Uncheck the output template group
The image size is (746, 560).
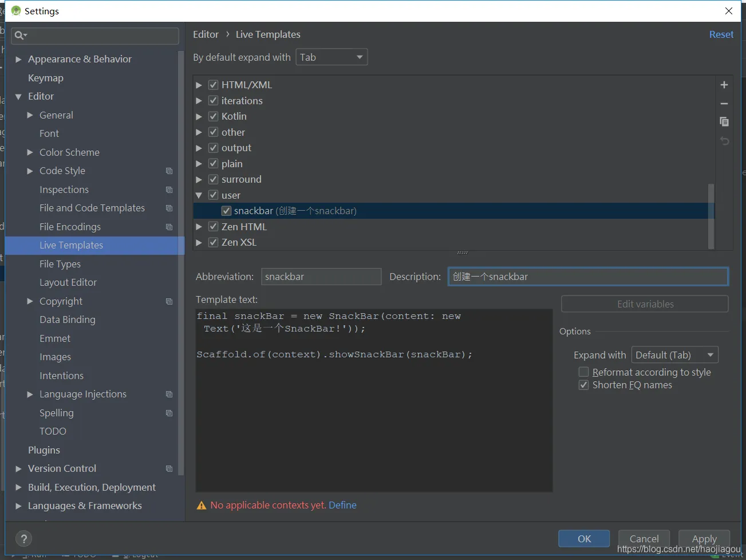(x=213, y=148)
